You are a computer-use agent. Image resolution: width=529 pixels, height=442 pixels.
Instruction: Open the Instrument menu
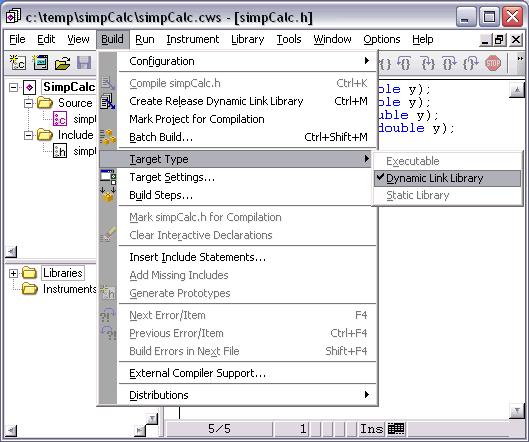coord(193,39)
